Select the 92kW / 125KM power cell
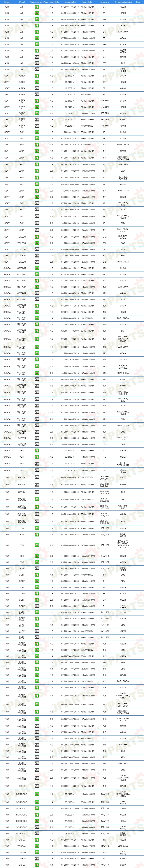The width and height of the screenshot is (144, 868). 87,151
